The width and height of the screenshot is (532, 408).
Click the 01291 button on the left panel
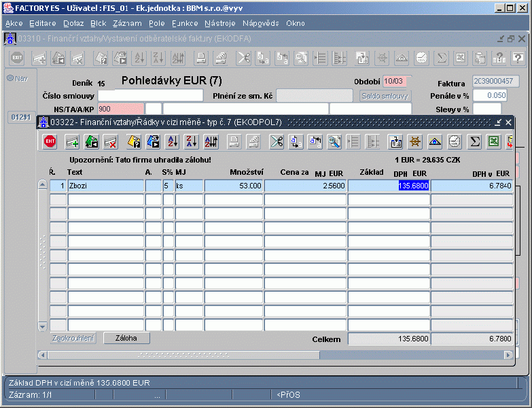click(20, 117)
